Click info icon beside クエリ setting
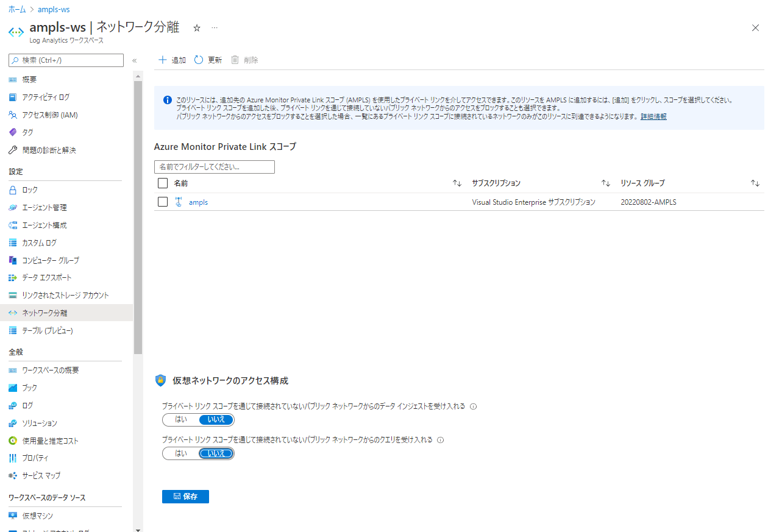 tap(441, 440)
